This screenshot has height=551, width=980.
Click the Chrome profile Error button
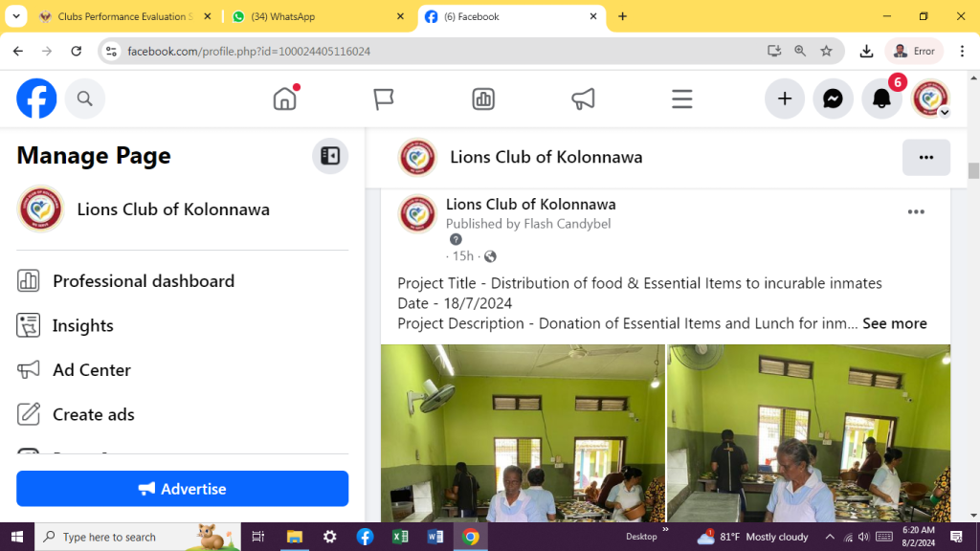click(914, 52)
